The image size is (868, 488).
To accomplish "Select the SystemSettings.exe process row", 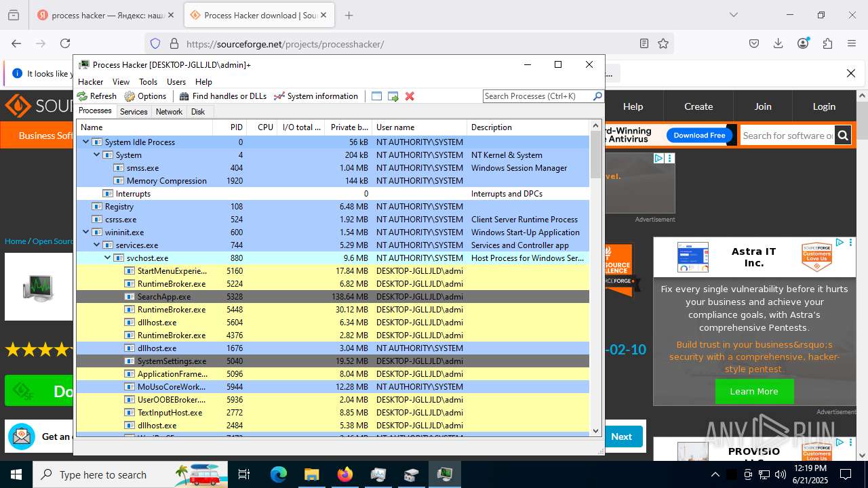I will pos(333,361).
